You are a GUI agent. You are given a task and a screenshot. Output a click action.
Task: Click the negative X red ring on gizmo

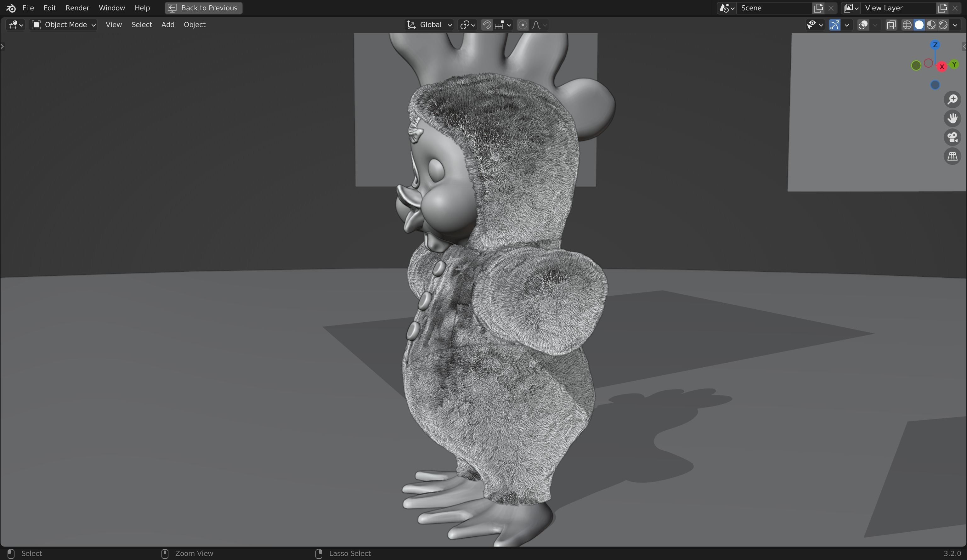coord(928,63)
